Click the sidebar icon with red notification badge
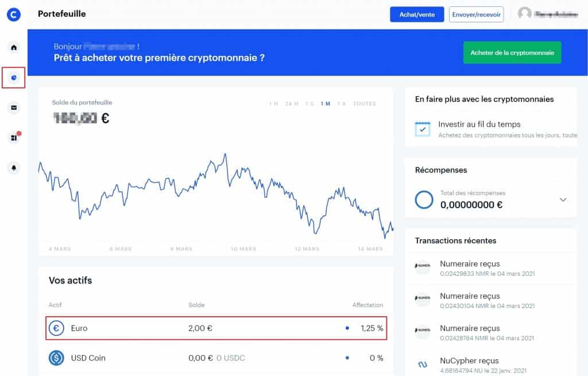 point(13,137)
